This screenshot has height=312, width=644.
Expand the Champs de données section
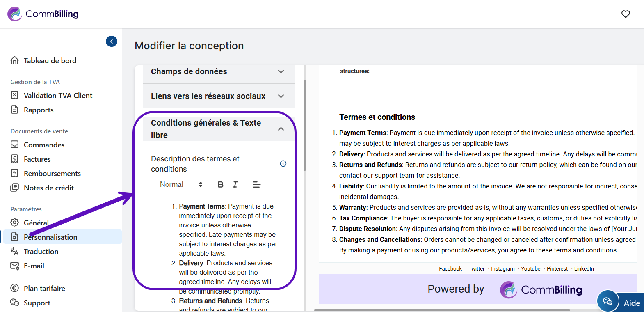[x=219, y=71]
